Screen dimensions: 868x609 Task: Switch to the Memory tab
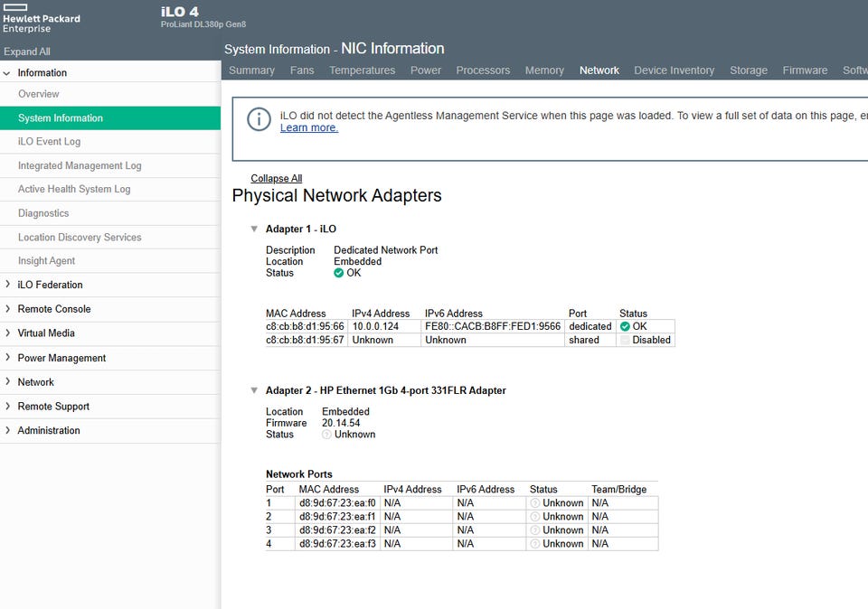tap(544, 70)
